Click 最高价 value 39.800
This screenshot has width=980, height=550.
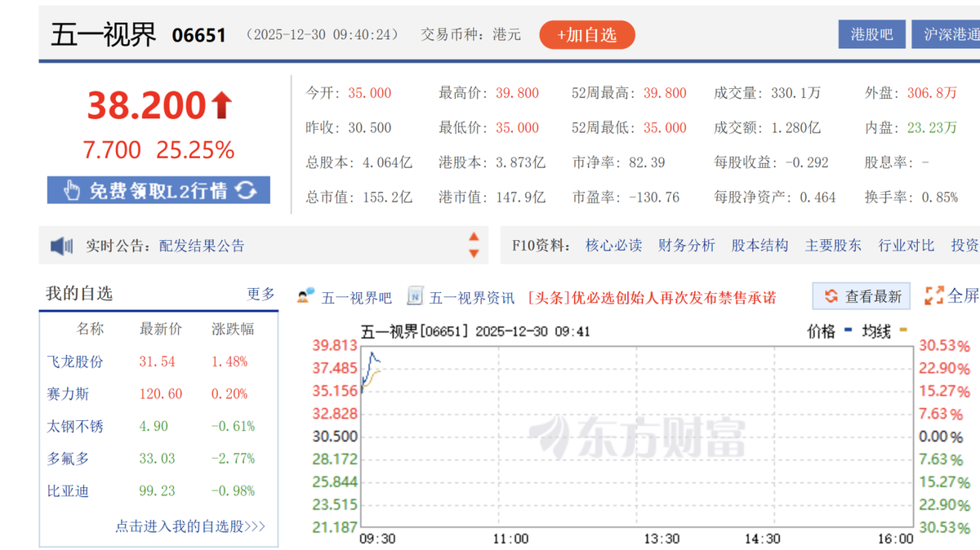coord(517,93)
